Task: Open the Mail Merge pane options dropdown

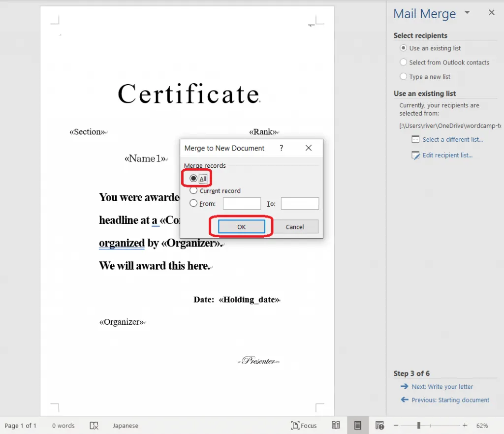Action: click(x=467, y=13)
